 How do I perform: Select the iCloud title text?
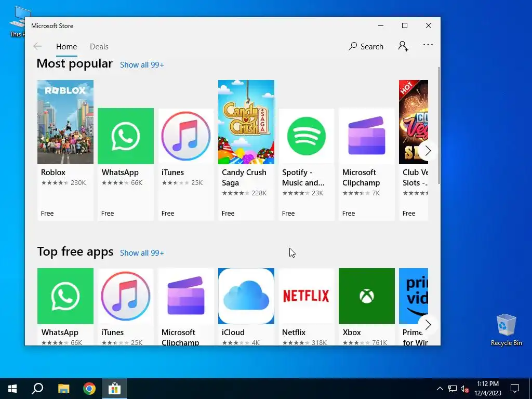[233, 332]
